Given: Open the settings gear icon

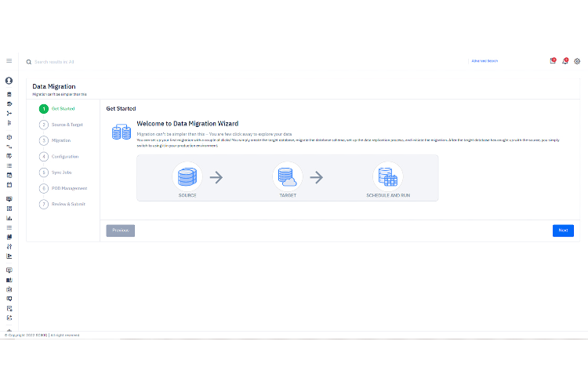Looking at the screenshot, I should coord(577,61).
